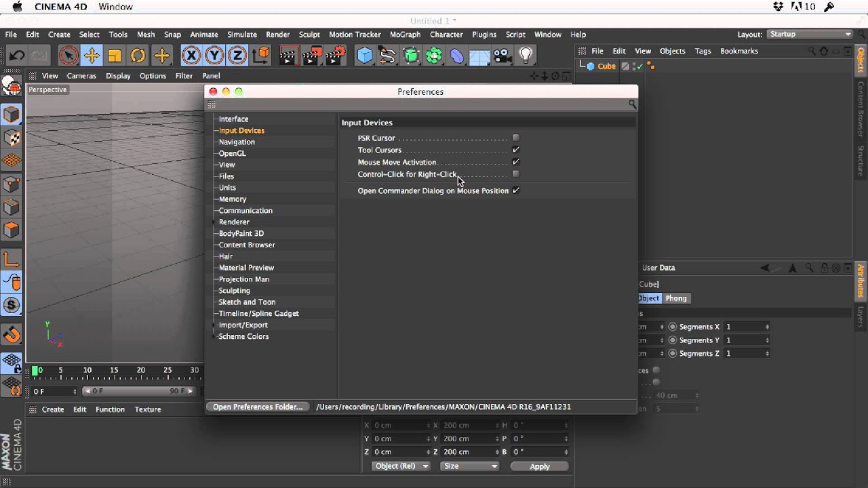This screenshot has width=868, height=488.
Task: Select the Live Selection tool
Action: [x=68, y=56]
